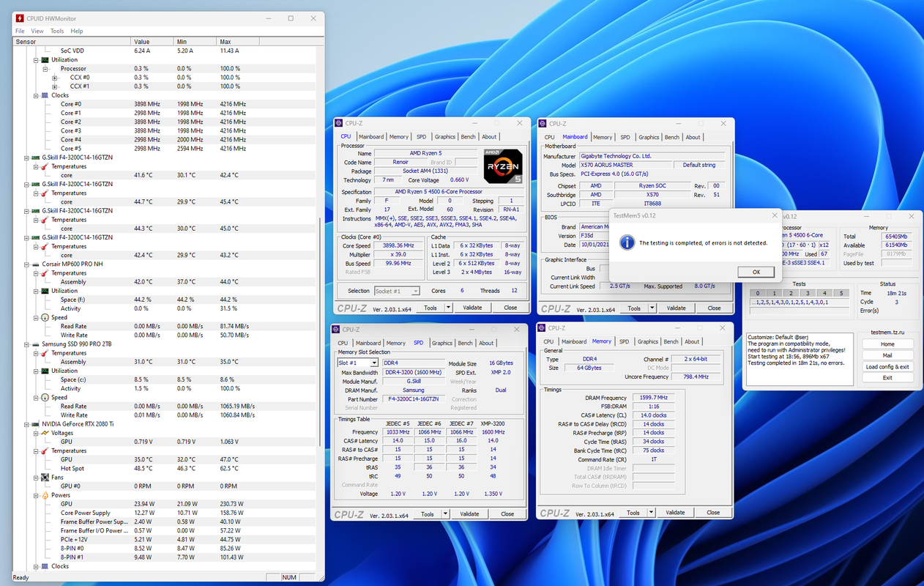Open the Slot #1 dropdown in CPU-Z SPD

(x=374, y=363)
